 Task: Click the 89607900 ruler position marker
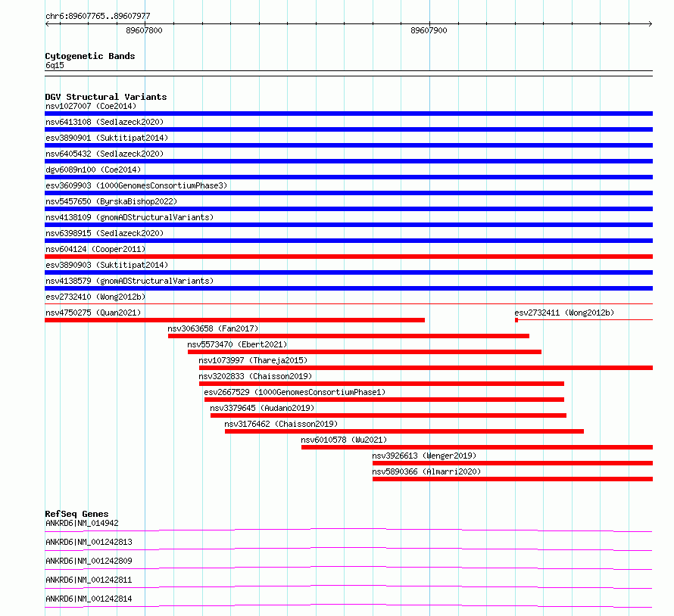coord(429,30)
